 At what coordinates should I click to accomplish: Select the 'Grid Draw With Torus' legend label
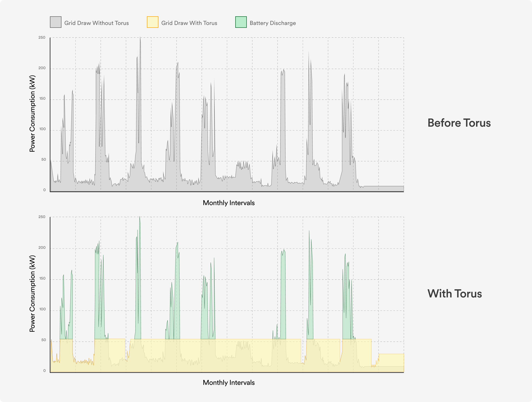[189, 23]
